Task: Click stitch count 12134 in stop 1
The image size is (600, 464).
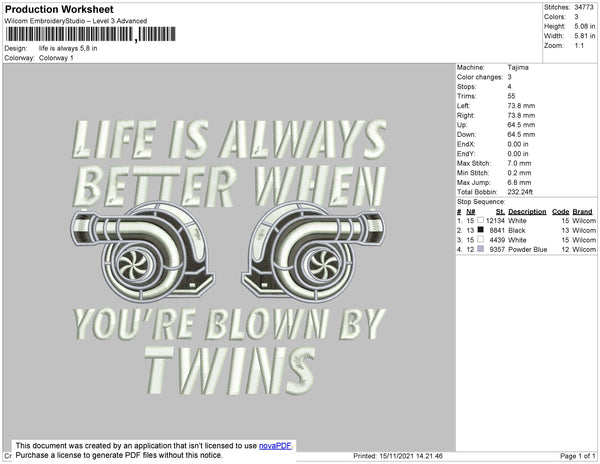Action: click(x=495, y=221)
